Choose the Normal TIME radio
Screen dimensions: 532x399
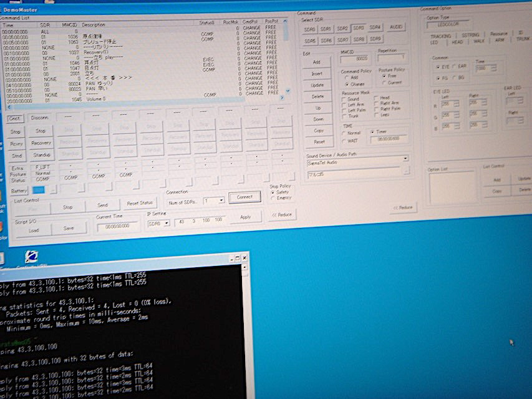click(351, 134)
